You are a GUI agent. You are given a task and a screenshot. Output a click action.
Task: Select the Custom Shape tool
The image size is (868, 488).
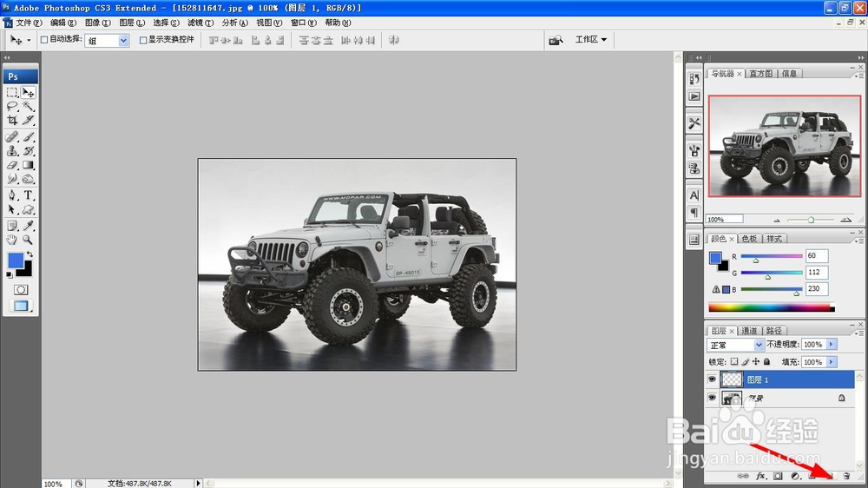(29, 209)
